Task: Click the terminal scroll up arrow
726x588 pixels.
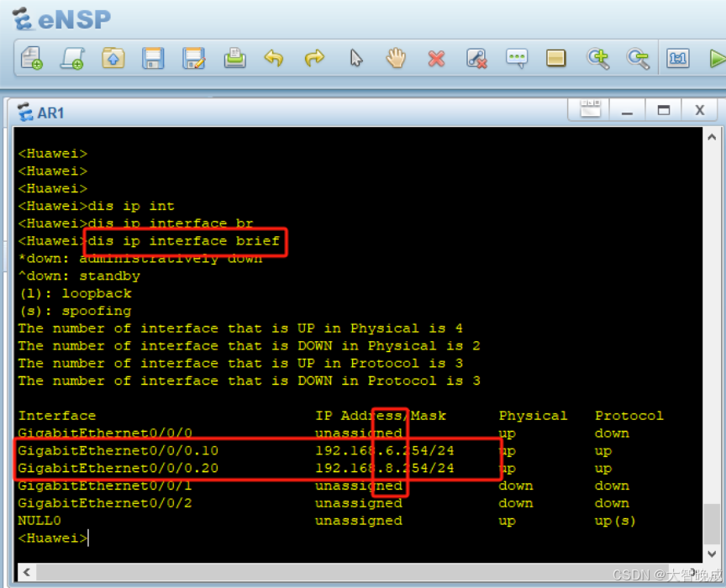Action: point(712,137)
